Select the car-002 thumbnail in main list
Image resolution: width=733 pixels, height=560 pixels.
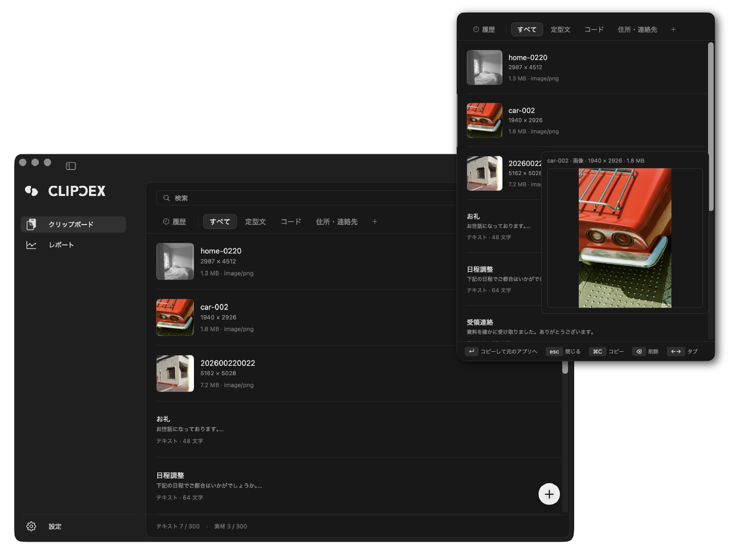(175, 317)
